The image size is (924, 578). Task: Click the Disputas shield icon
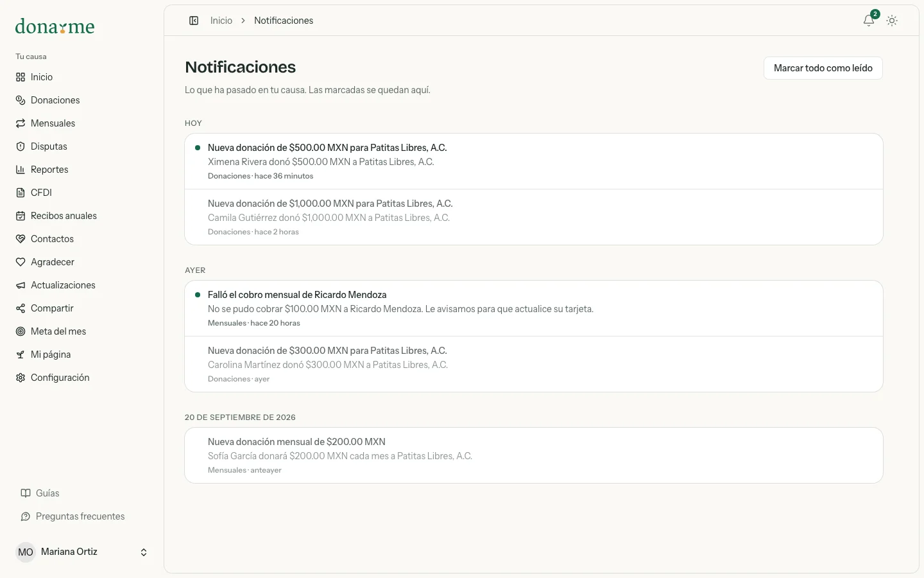coord(21,146)
